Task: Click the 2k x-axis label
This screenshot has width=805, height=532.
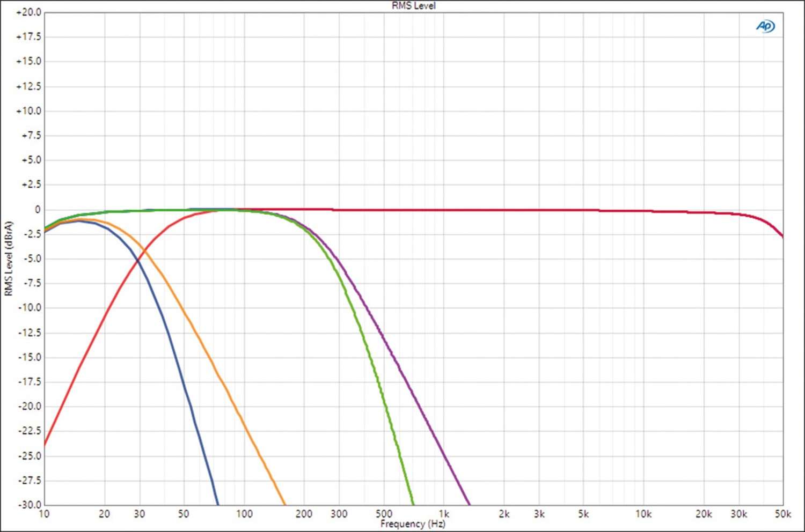Action: click(504, 514)
